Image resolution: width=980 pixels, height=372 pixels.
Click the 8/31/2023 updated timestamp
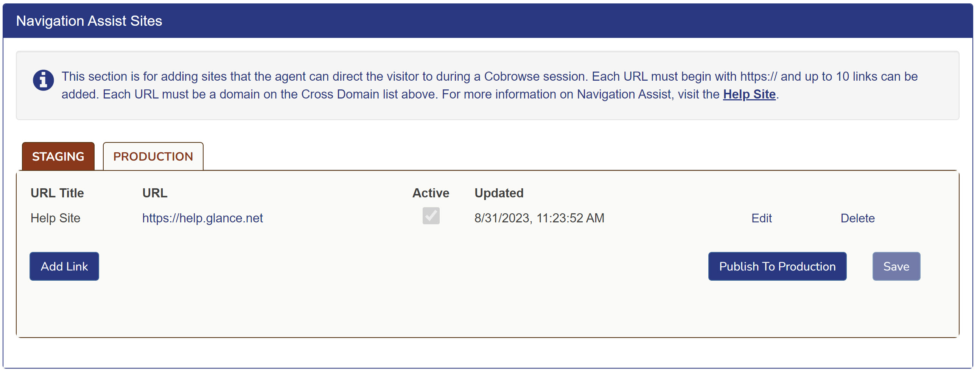[539, 218]
